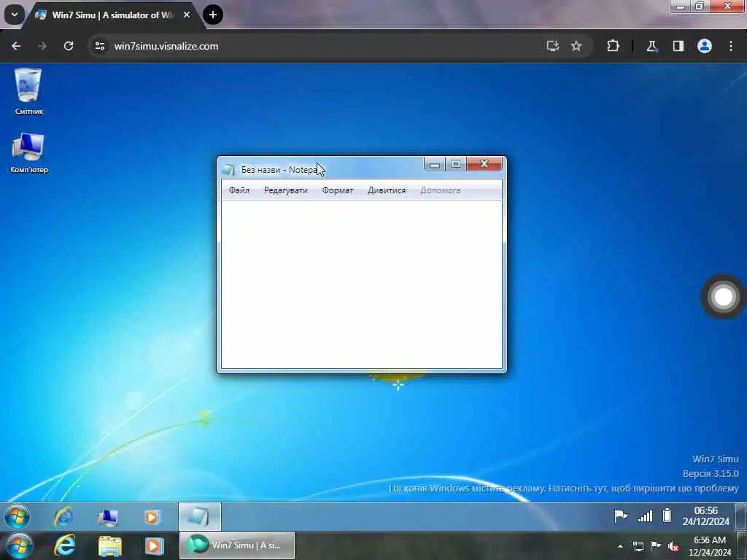Open Media Player from host taskbar
The image size is (747, 560).
coord(154,546)
